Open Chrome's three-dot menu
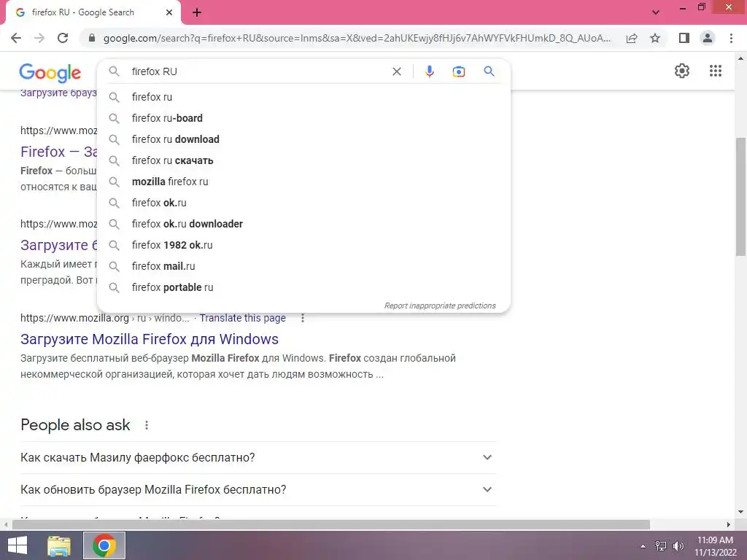 click(731, 38)
